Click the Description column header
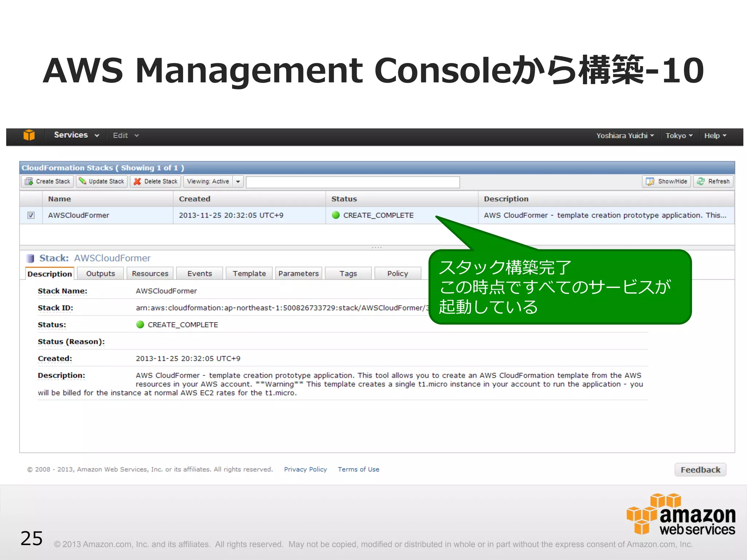This screenshot has height=560, width=747. pyautogui.click(x=606, y=199)
